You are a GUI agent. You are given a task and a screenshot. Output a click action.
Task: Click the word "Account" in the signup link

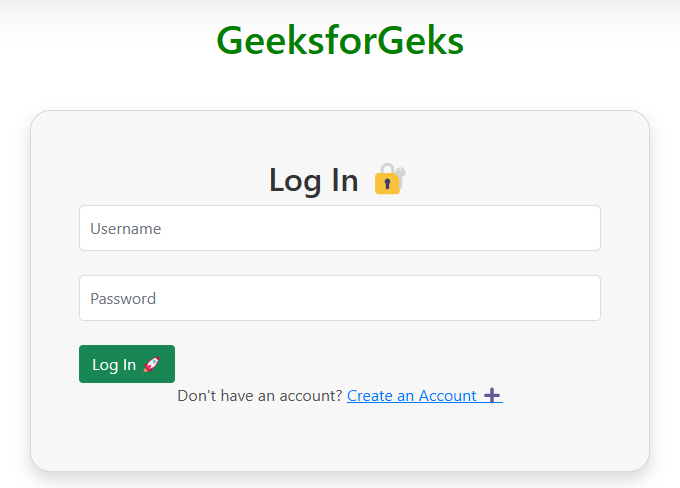point(447,396)
